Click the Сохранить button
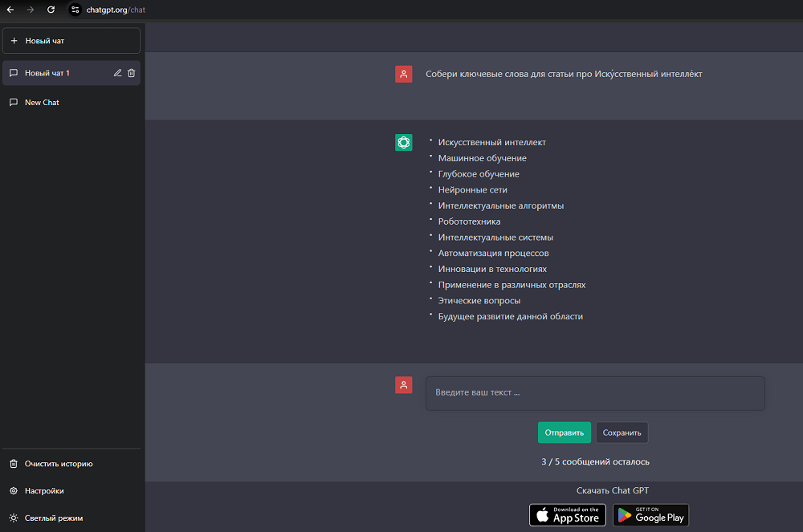803x532 pixels. tap(622, 433)
